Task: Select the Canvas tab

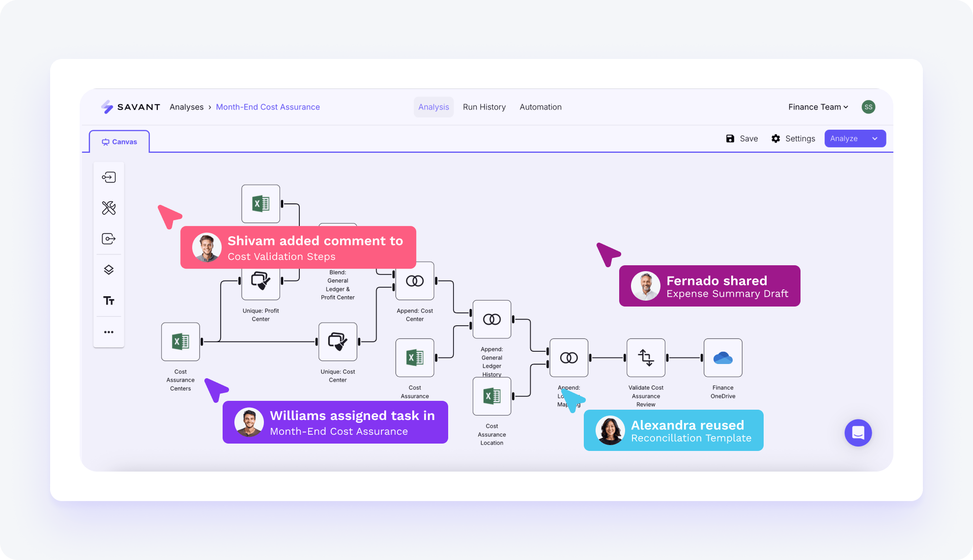Action: pyautogui.click(x=119, y=142)
